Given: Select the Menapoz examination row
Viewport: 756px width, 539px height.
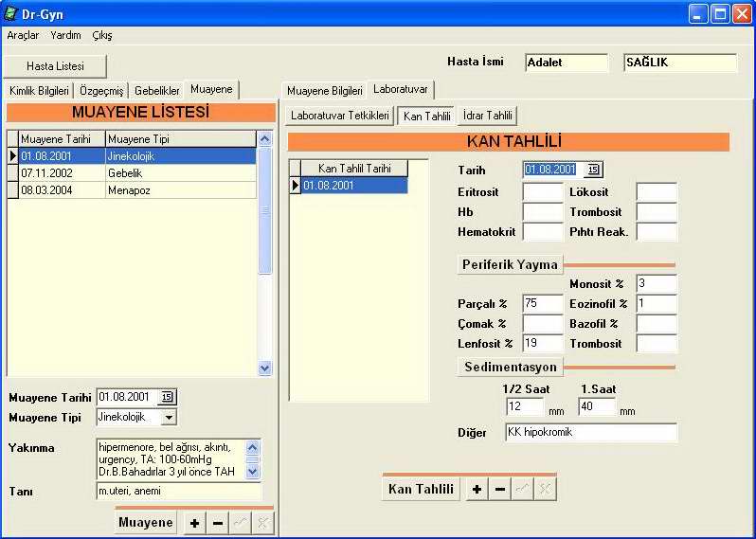Looking at the screenshot, I should click(x=133, y=190).
